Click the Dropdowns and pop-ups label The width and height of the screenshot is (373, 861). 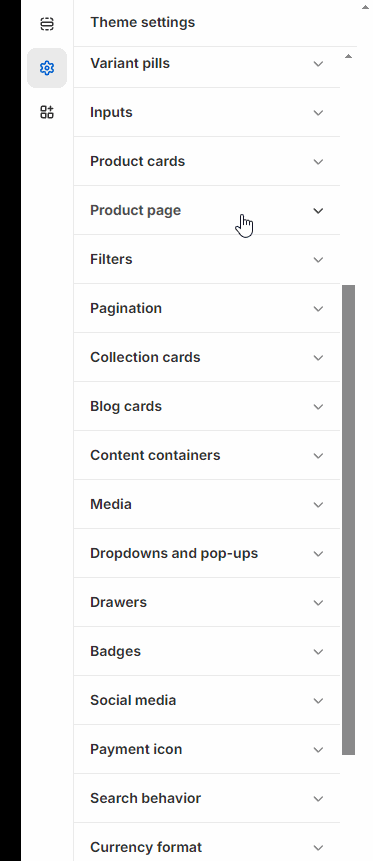tap(174, 553)
